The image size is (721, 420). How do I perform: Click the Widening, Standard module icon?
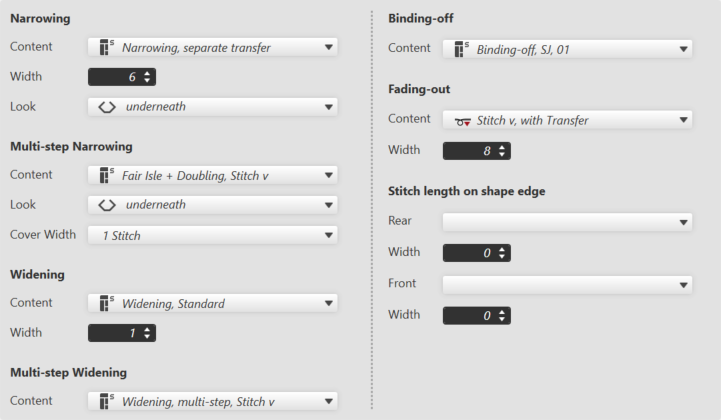pyautogui.click(x=106, y=303)
